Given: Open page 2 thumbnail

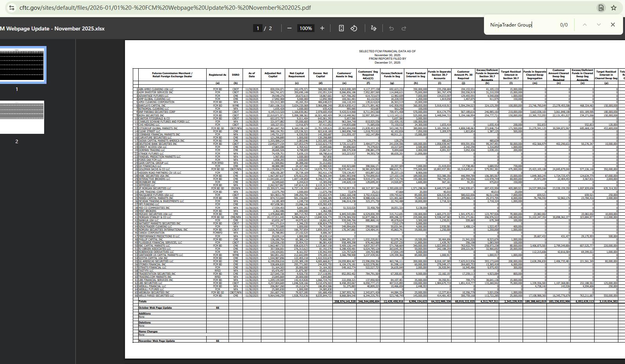Looking at the screenshot, I should click(23, 117).
